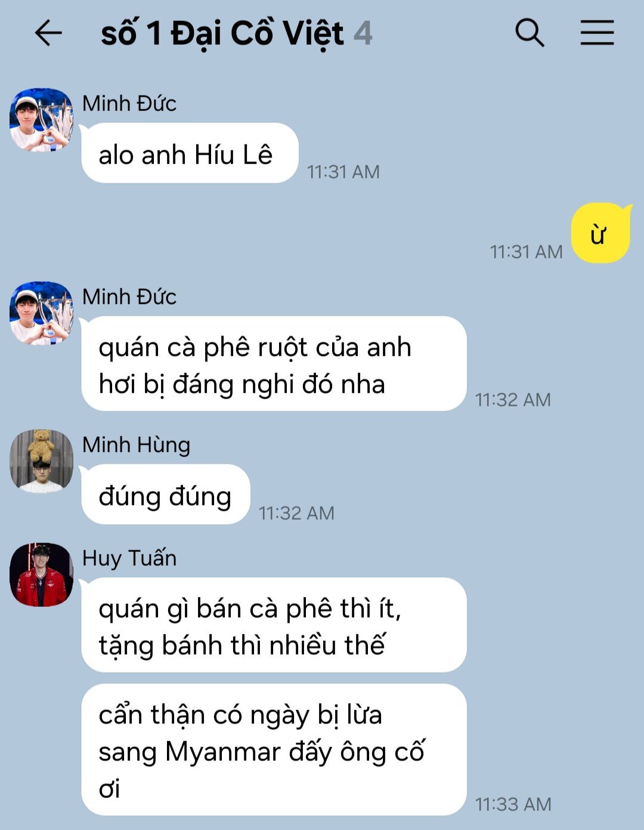Open Minh Đức's avatar on first message
Image resolution: width=644 pixels, height=830 pixels.
coord(41,119)
